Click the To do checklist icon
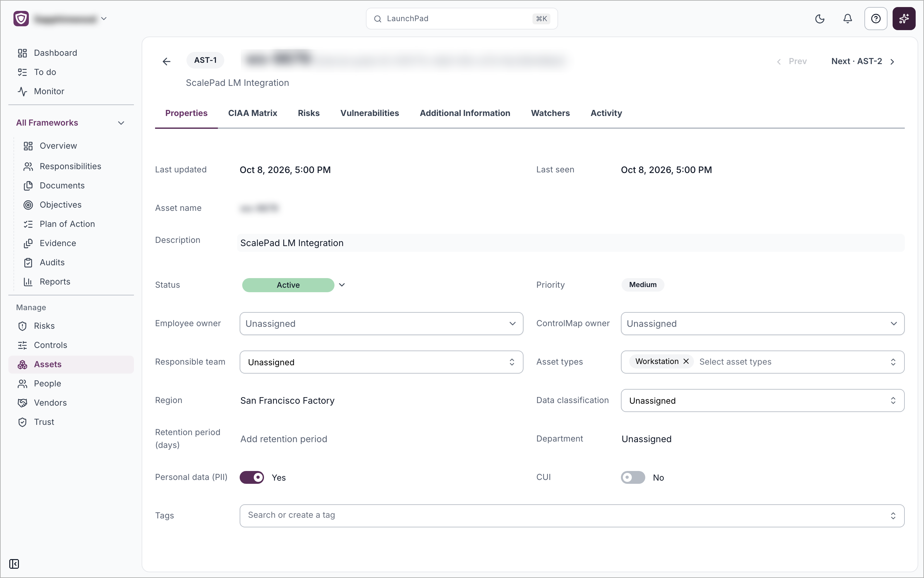924x578 pixels. [x=22, y=72]
